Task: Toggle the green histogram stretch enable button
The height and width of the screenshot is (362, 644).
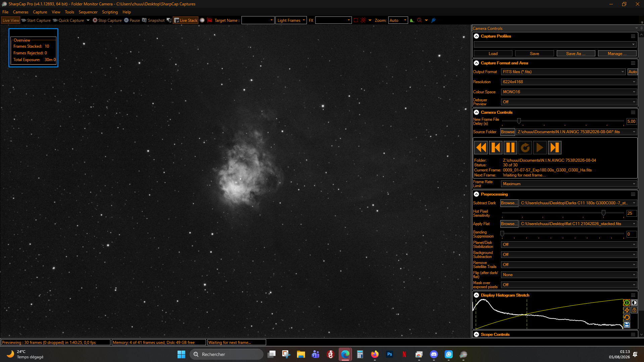Action: (627, 303)
